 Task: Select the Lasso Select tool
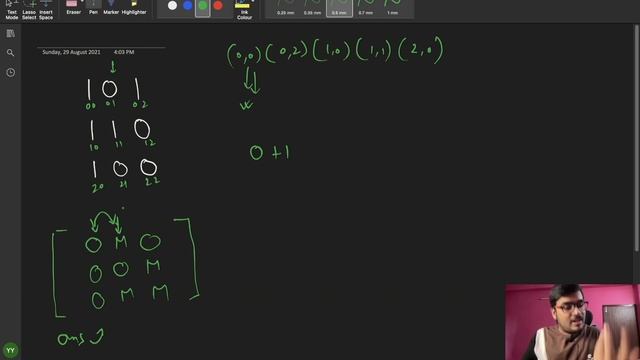point(29,9)
